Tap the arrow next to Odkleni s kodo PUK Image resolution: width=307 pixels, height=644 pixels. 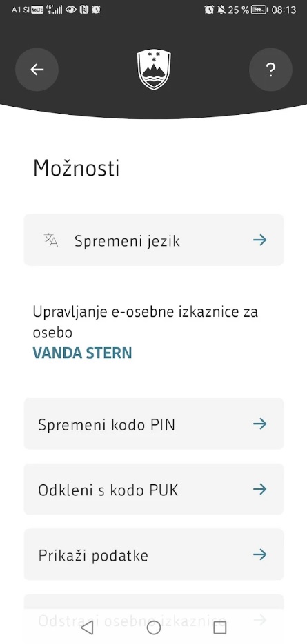(259, 489)
